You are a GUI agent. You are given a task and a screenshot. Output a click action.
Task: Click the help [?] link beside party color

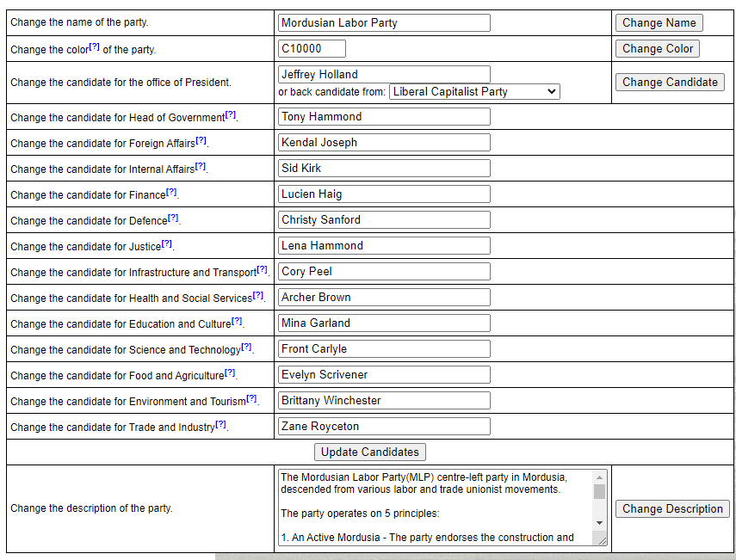click(95, 46)
